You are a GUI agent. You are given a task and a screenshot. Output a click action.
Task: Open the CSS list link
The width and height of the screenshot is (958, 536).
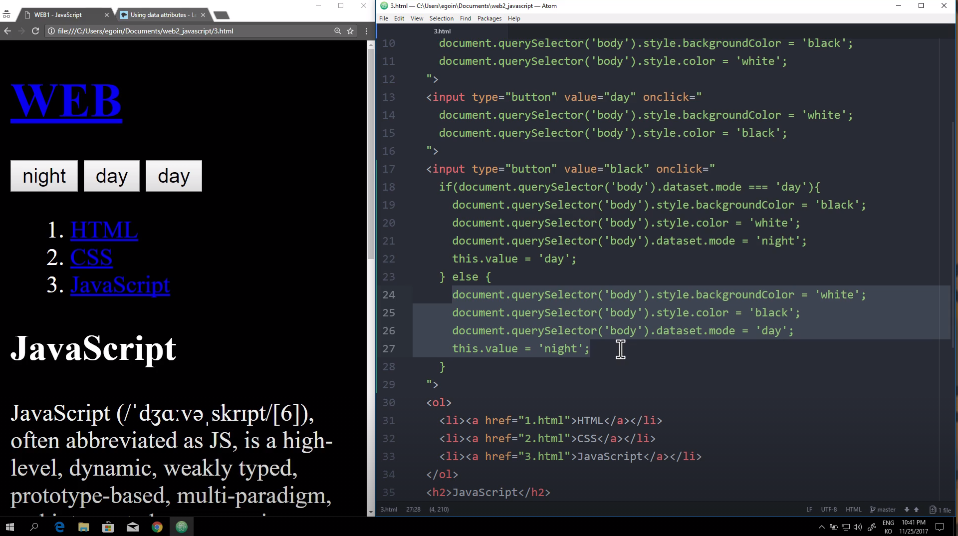coord(91,257)
